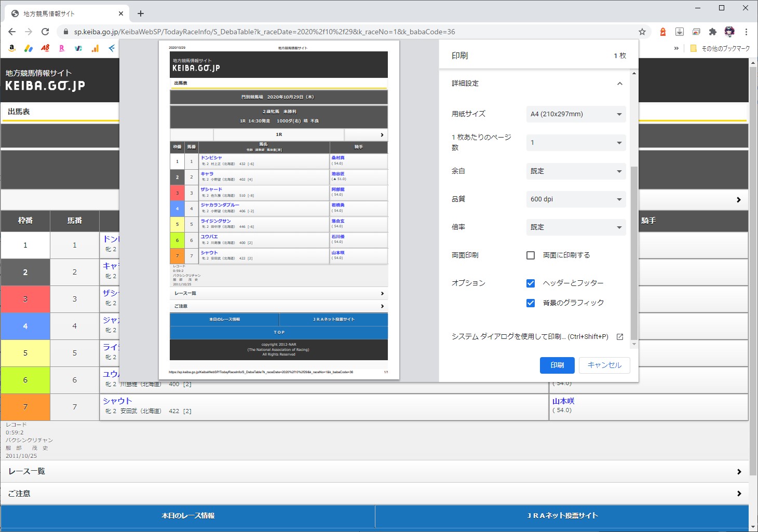Click the multicolor pen bookmark icon
This screenshot has width=758, height=532.
coord(29,48)
